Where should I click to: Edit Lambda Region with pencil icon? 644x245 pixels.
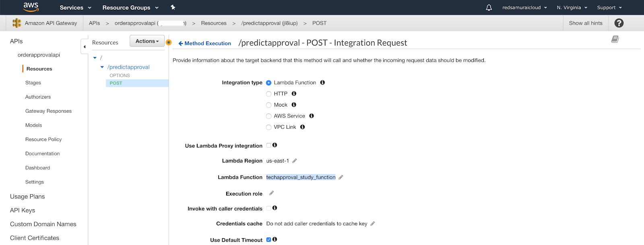[295, 161]
